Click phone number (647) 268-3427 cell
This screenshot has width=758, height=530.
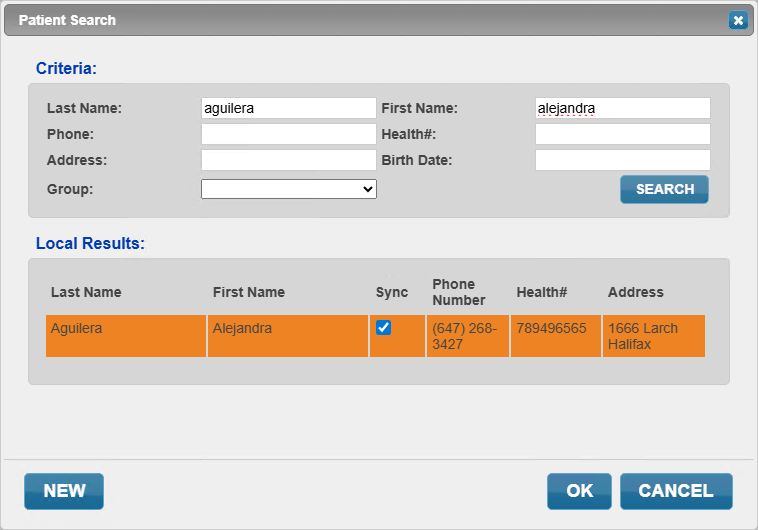[x=467, y=336]
